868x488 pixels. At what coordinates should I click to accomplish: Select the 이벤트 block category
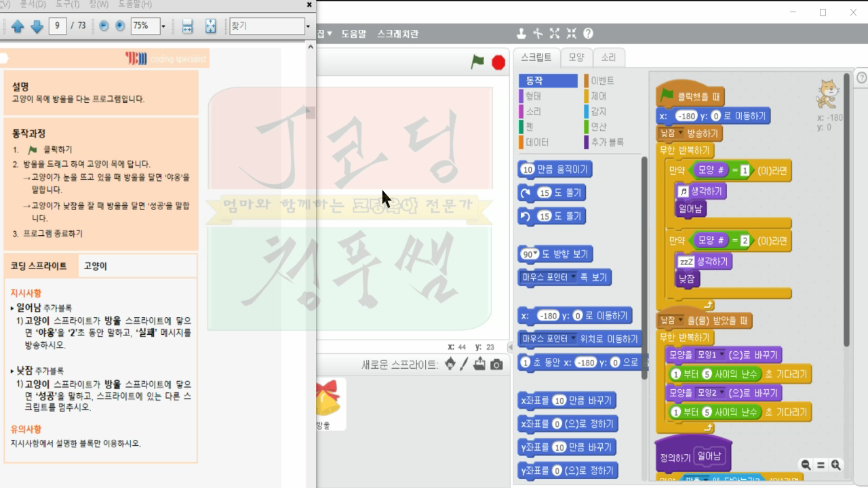[601, 80]
